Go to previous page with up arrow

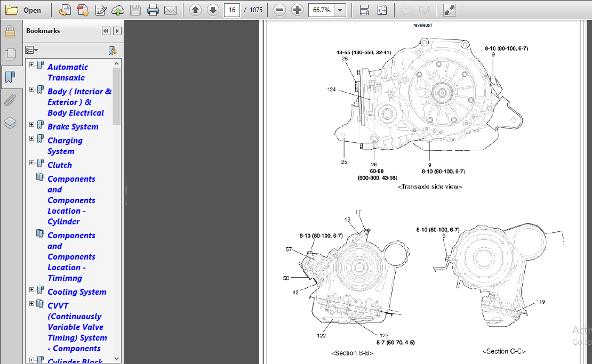195,10
